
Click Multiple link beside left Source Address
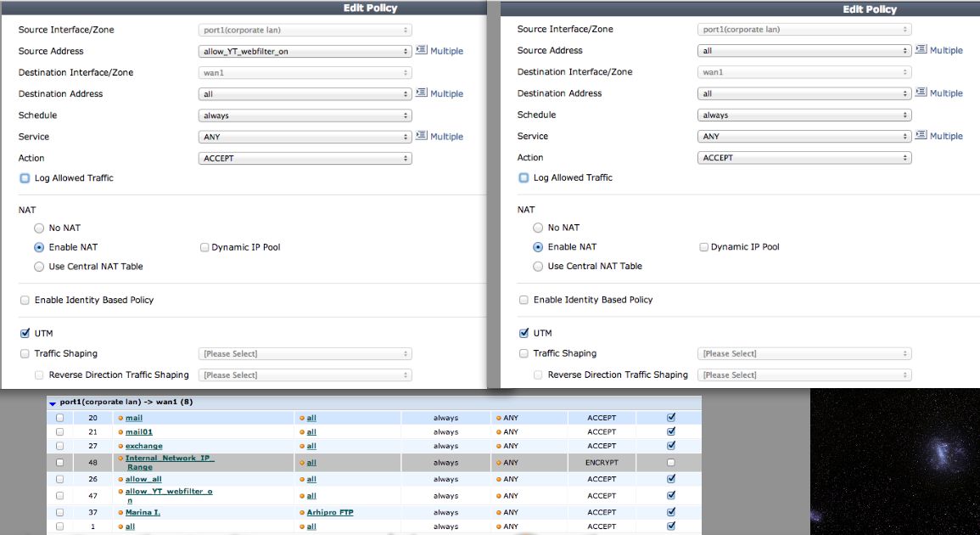pyautogui.click(x=446, y=51)
